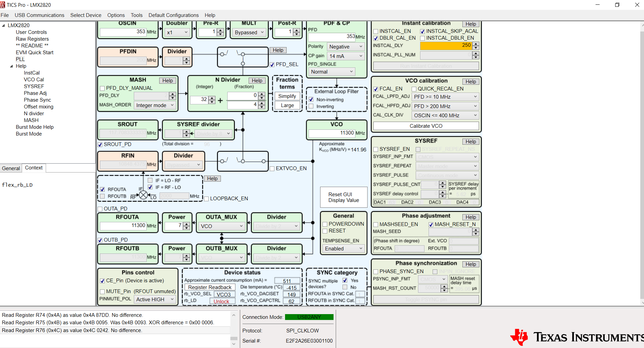Collapse the LMX2820 tree node
Viewport: 644px width, 348px height.
(x=3, y=25)
